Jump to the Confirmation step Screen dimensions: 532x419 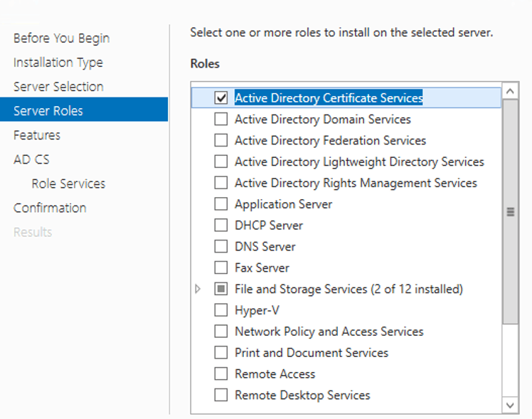coord(50,208)
